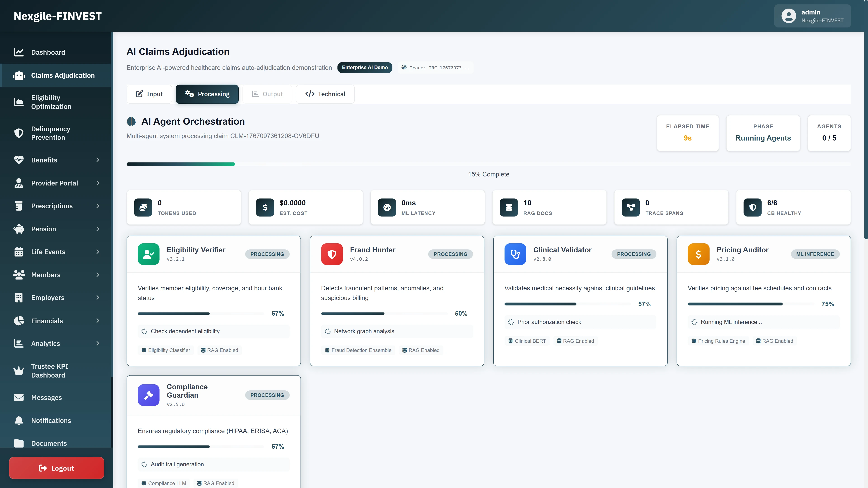The height and width of the screenshot is (488, 868).
Task: Click the Pension piggy bank icon
Action: pyautogui.click(x=19, y=229)
